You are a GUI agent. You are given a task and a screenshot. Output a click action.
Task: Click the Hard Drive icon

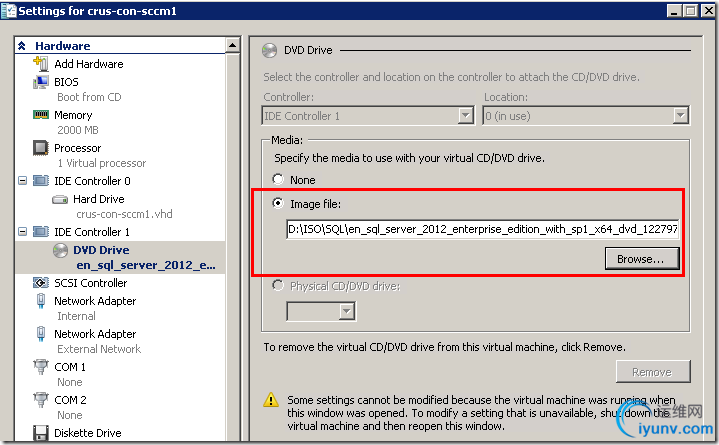[x=60, y=199]
